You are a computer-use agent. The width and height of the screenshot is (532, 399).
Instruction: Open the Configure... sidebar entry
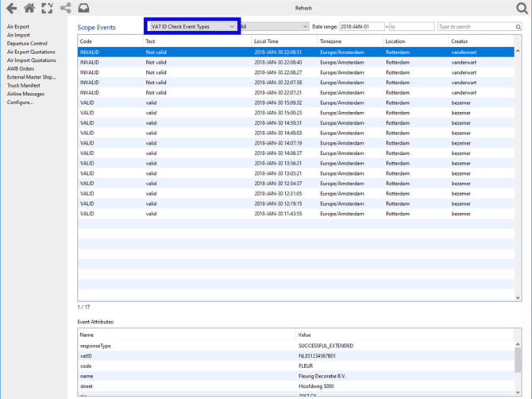click(21, 103)
